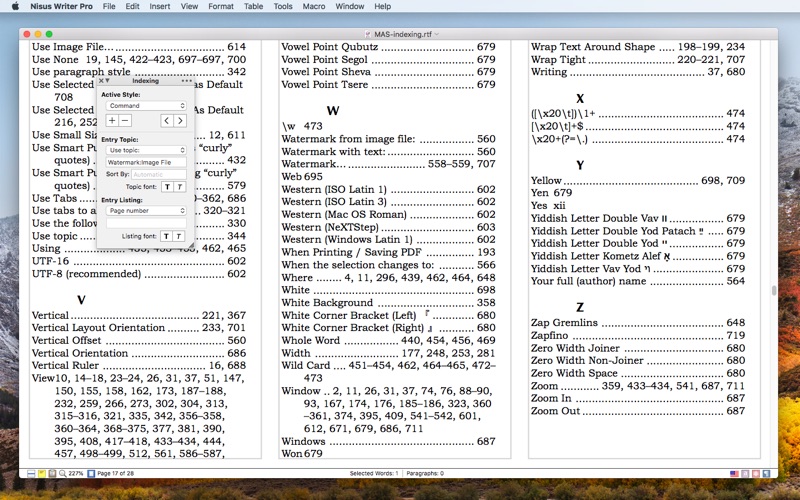Expand the Page number listing dropdown
The height and width of the screenshot is (500, 800).
pyautogui.click(x=146, y=211)
